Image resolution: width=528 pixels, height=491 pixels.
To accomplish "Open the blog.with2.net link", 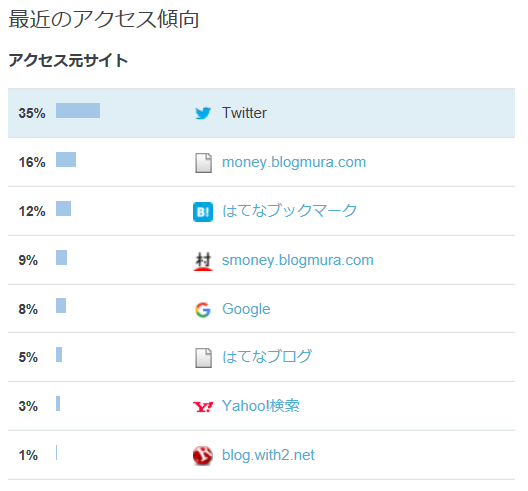I will [x=268, y=455].
